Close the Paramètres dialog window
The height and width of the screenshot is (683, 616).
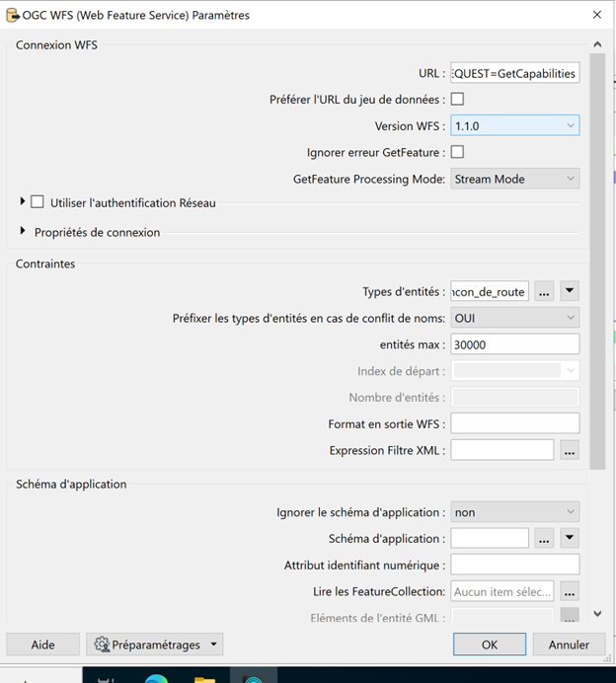pyautogui.click(x=597, y=15)
